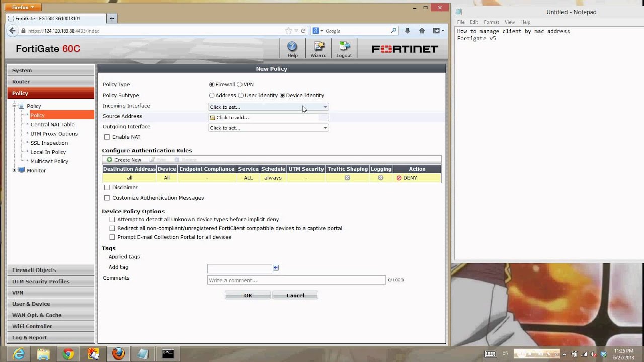Check Redirect non-compliant FortiClient devices option
Image resolution: width=644 pixels, height=362 pixels.
112,228
